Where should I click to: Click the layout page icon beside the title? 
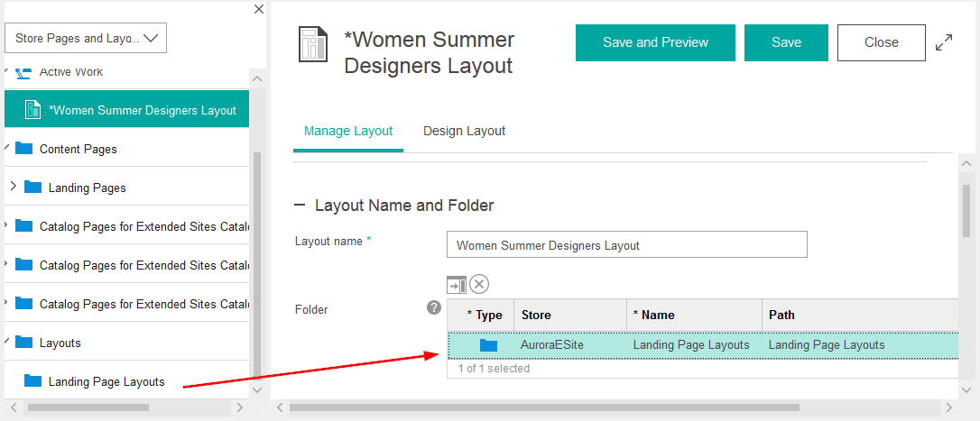click(x=313, y=44)
